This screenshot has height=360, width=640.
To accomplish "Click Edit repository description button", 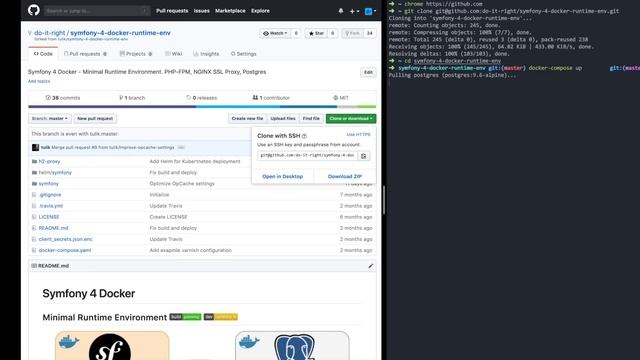I will pos(368,72).
